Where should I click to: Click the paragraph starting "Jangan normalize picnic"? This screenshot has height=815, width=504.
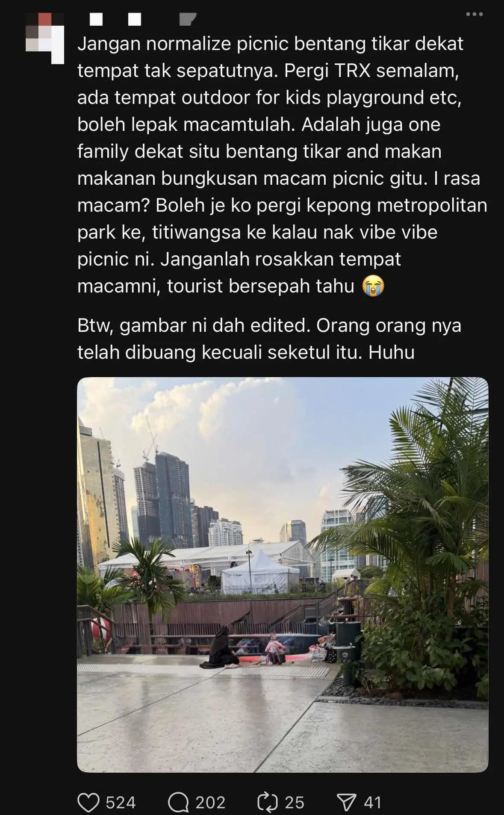click(x=282, y=165)
